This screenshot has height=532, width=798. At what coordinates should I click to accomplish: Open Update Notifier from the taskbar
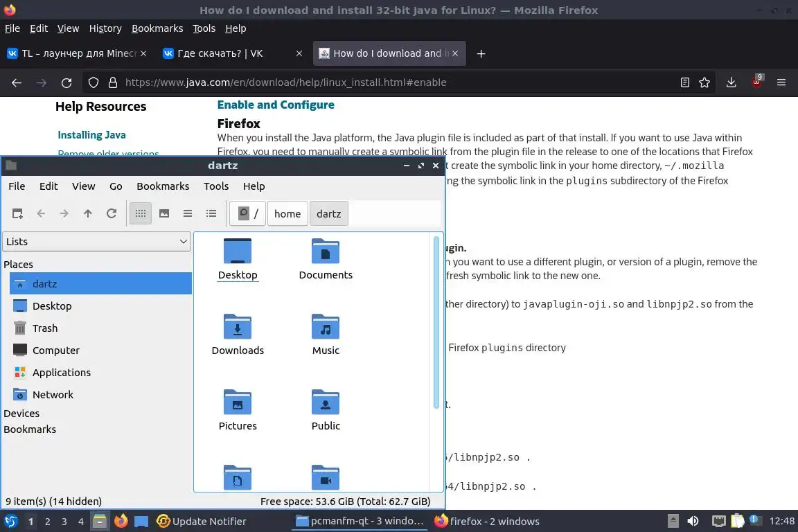click(x=201, y=522)
